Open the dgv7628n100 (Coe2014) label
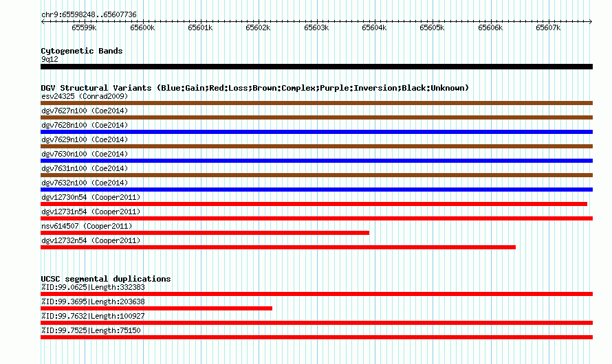The image size is (612, 364). tap(85, 125)
